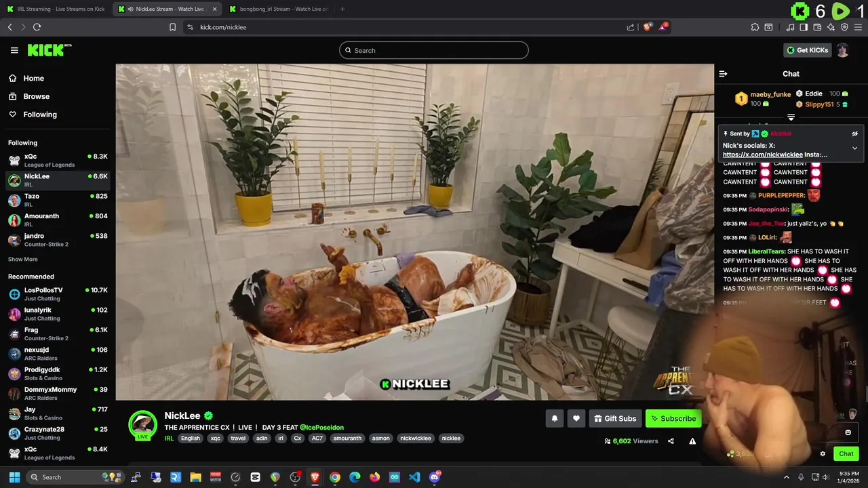Toggle stream notification bell
This screenshot has width=868, height=488.
point(555,419)
